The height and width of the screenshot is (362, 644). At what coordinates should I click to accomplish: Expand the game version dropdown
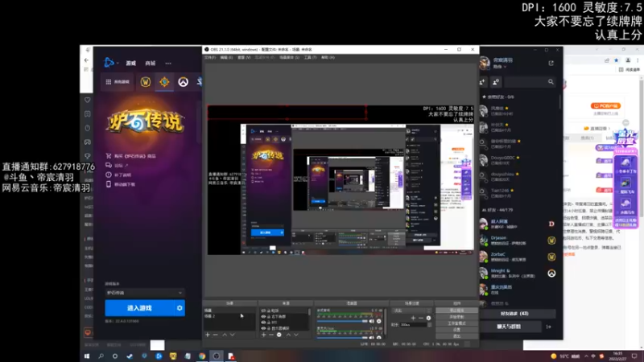145,293
